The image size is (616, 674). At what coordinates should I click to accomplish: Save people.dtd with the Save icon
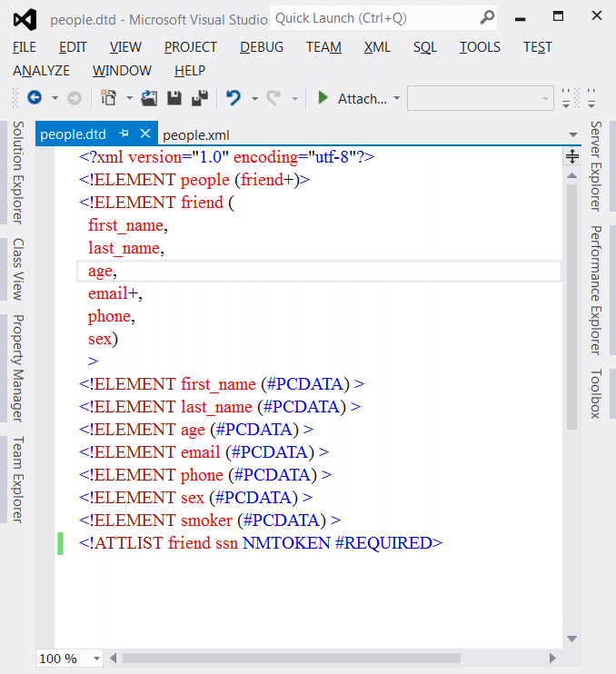click(174, 98)
